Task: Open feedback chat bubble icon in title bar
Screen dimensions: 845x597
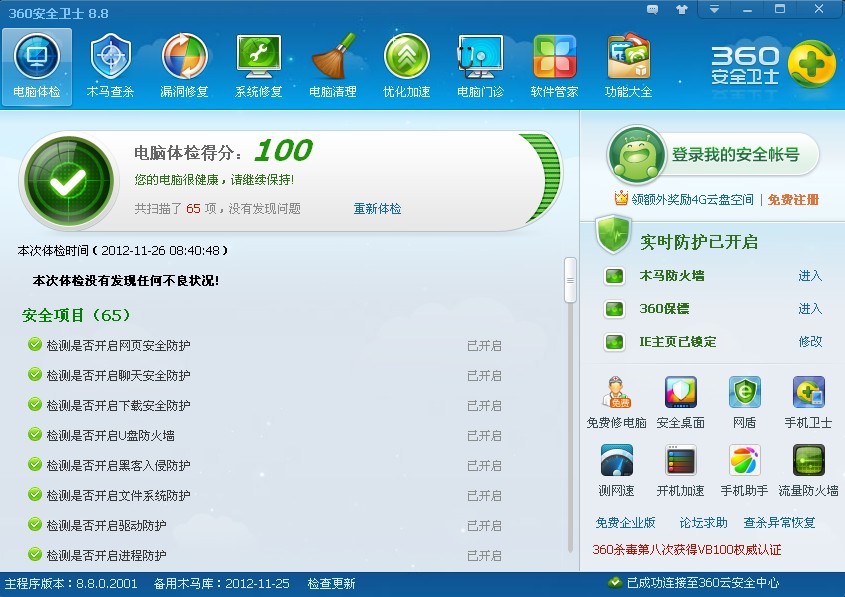Action: [652, 10]
